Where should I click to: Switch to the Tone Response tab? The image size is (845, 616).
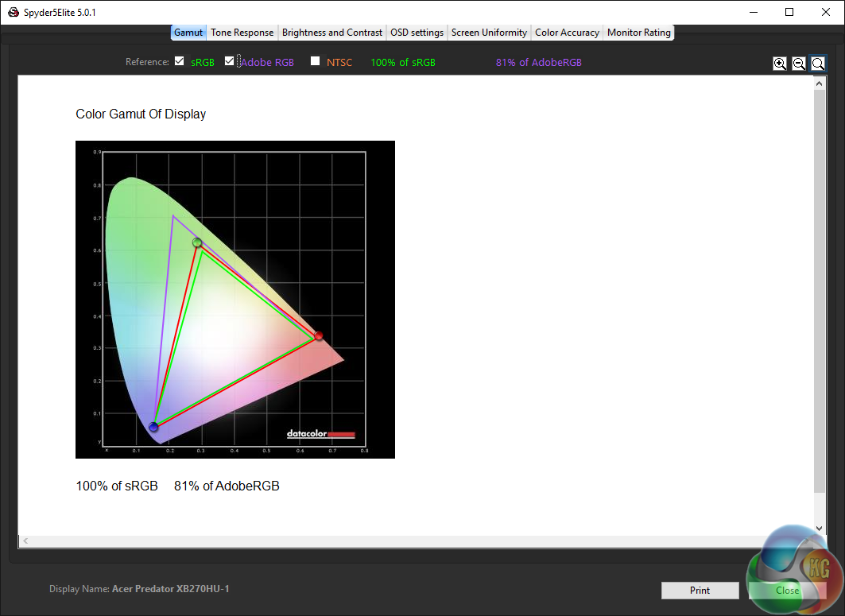pyautogui.click(x=242, y=33)
